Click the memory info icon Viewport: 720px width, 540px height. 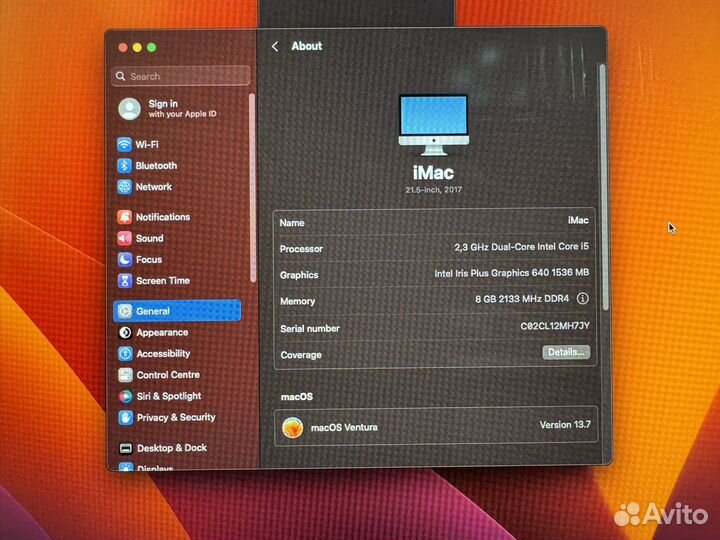(x=582, y=298)
